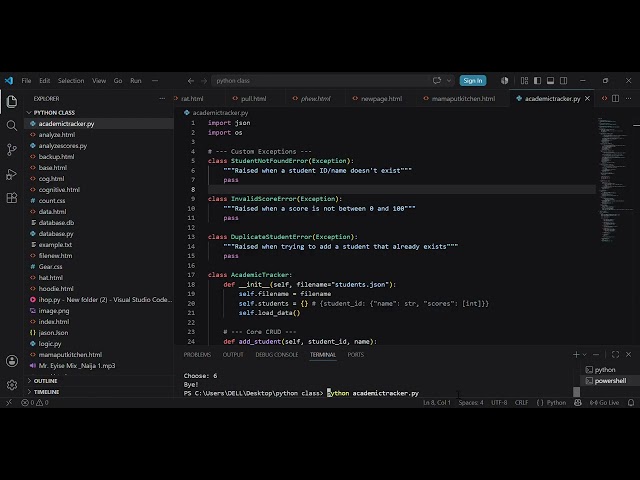Click the python class search box
Image resolution: width=640 pixels, height=480 pixels.
[x=320, y=81]
